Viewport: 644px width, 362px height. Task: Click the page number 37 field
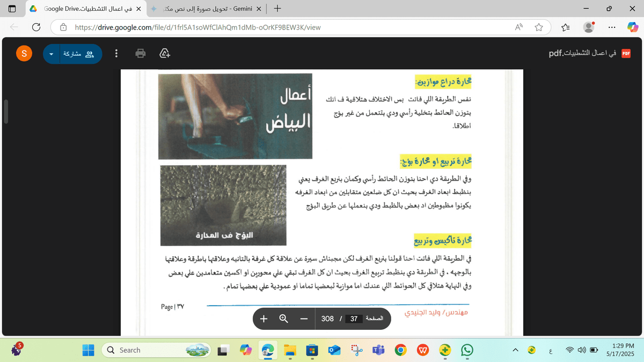coord(354,319)
